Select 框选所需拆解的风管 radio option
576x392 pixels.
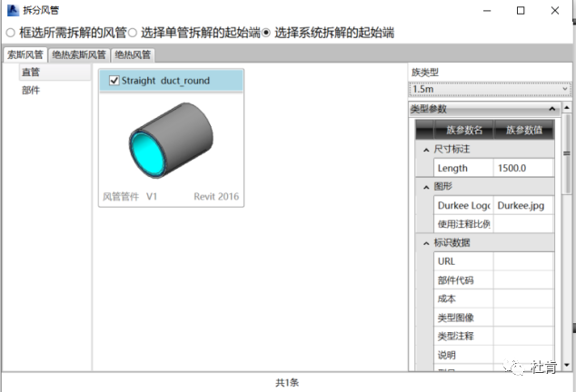click(11, 33)
